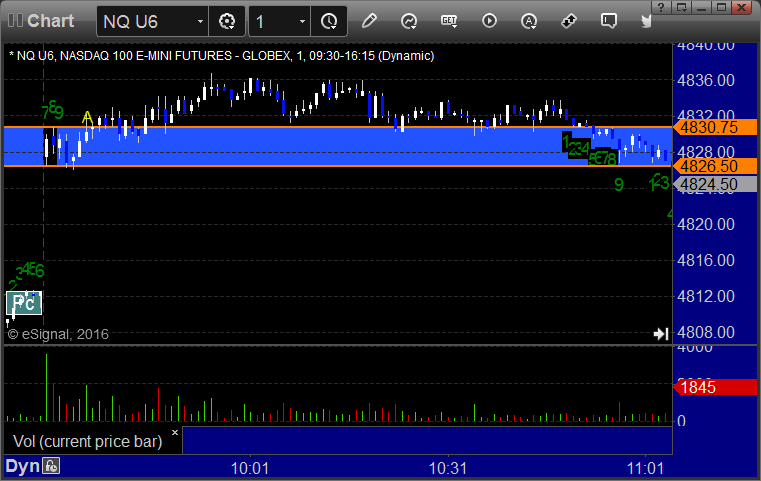Expand the NQ U6 symbol dropdown

[200, 21]
